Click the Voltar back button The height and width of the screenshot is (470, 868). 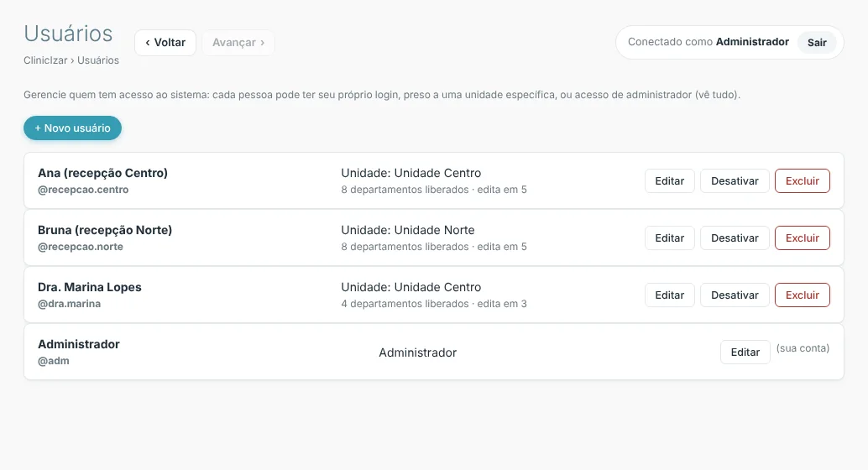[165, 43]
